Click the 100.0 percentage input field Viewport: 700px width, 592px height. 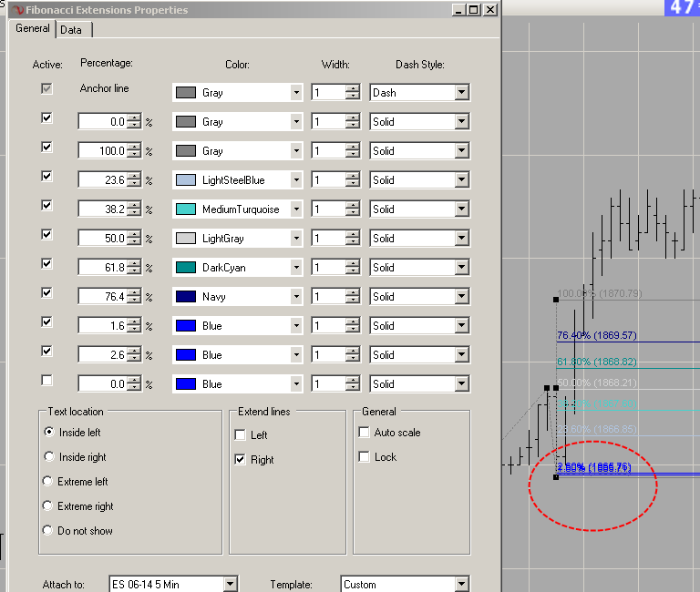click(103, 151)
